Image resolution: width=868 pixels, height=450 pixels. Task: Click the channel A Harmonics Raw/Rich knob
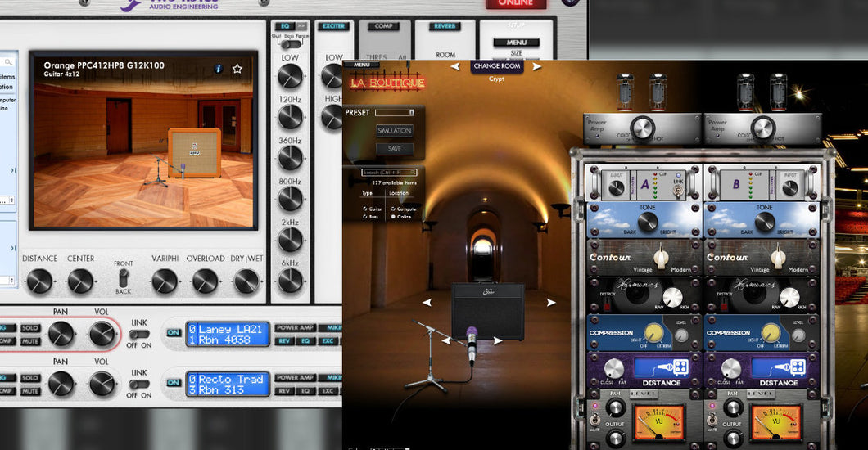pos(672,298)
